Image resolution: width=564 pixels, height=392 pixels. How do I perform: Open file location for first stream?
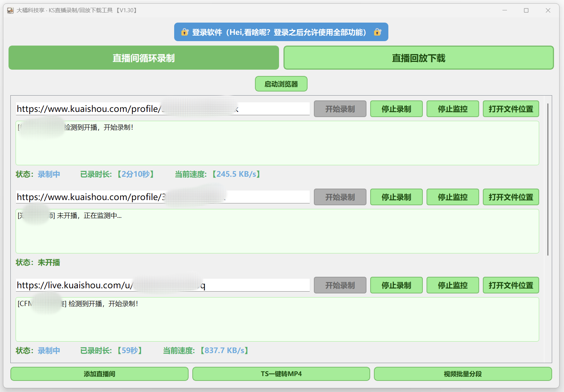point(511,109)
